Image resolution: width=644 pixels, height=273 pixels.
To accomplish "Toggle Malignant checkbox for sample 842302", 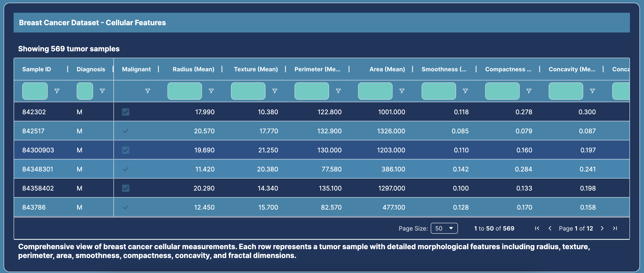I will (x=125, y=112).
